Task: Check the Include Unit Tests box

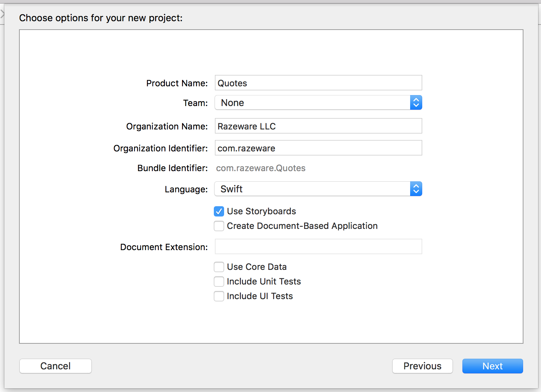Action: 219,282
